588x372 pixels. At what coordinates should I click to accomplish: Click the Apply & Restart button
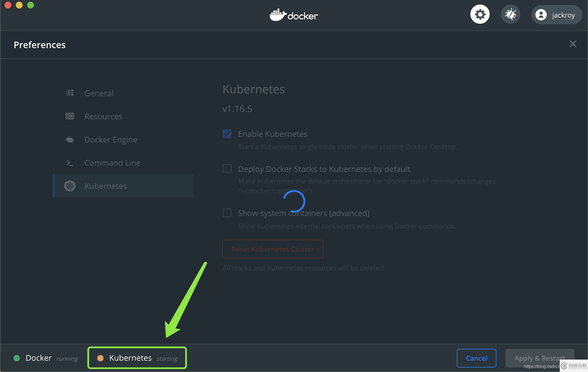(539, 358)
